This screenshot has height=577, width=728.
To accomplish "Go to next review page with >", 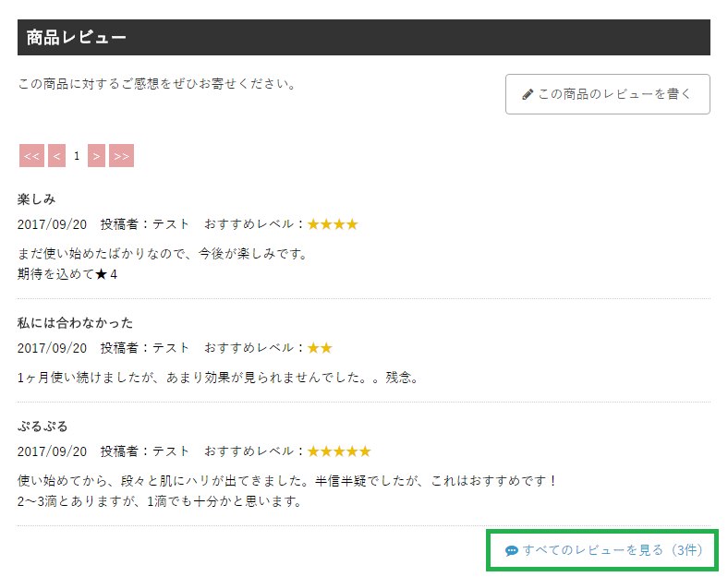I will point(96,156).
